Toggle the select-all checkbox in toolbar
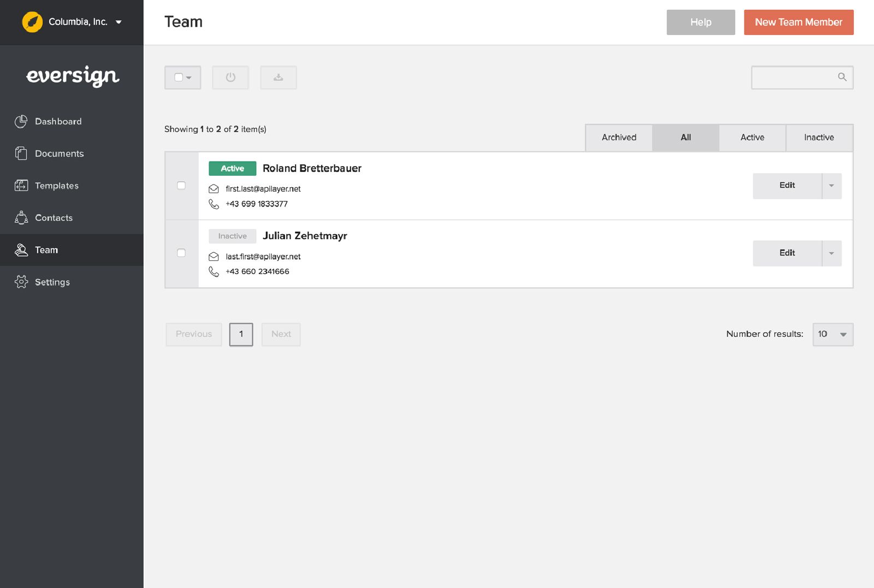The height and width of the screenshot is (588, 874). [179, 78]
